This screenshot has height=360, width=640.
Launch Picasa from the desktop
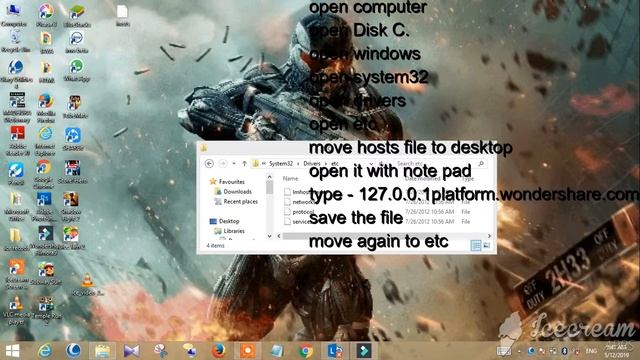pyautogui.click(x=46, y=16)
